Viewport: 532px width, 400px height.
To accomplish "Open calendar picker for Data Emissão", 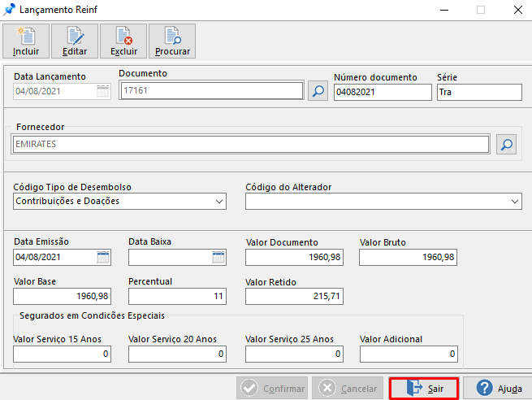I will 103,257.
